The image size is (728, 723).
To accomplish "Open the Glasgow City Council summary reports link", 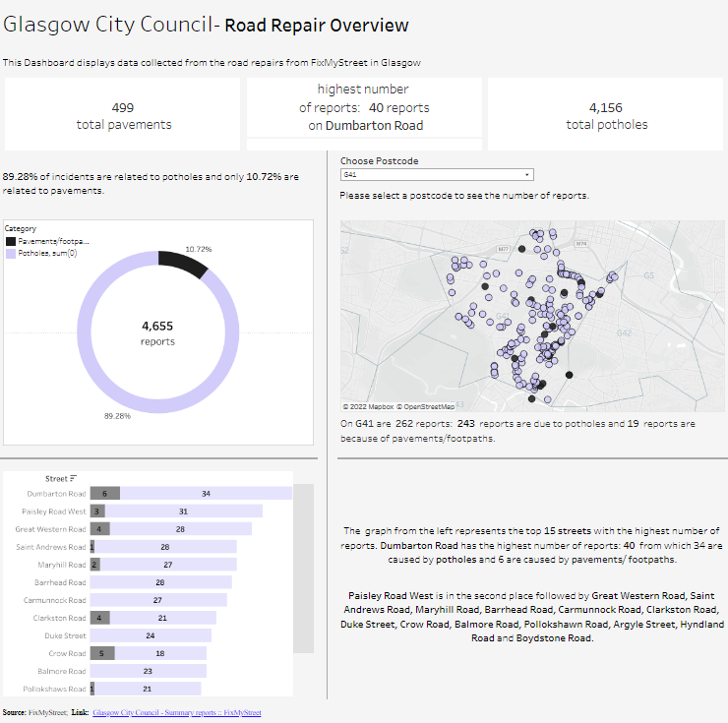I will point(177,712).
